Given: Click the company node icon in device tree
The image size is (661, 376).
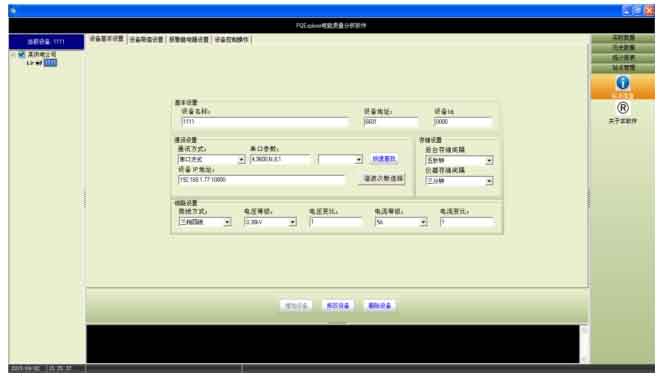Looking at the screenshot, I should [21, 55].
